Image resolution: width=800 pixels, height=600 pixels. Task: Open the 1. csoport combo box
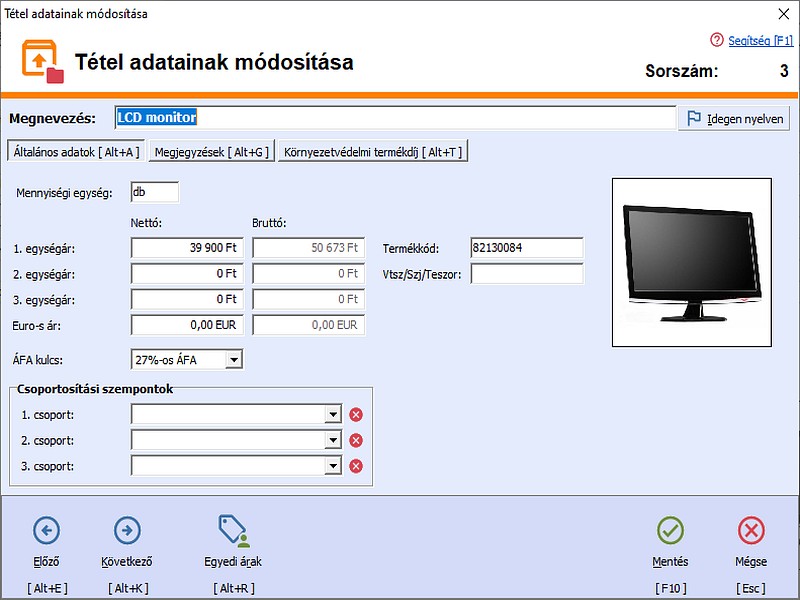tap(332, 415)
